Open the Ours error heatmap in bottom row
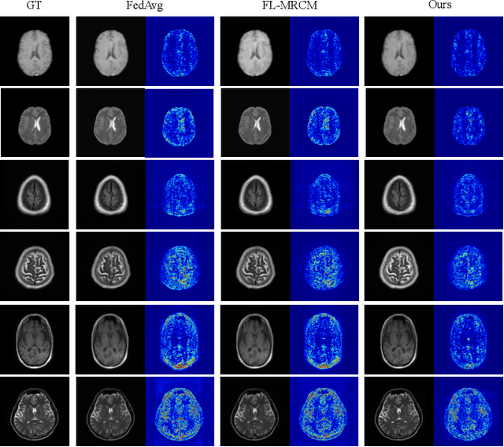This screenshot has height=447, width=504. tap(468, 410)
